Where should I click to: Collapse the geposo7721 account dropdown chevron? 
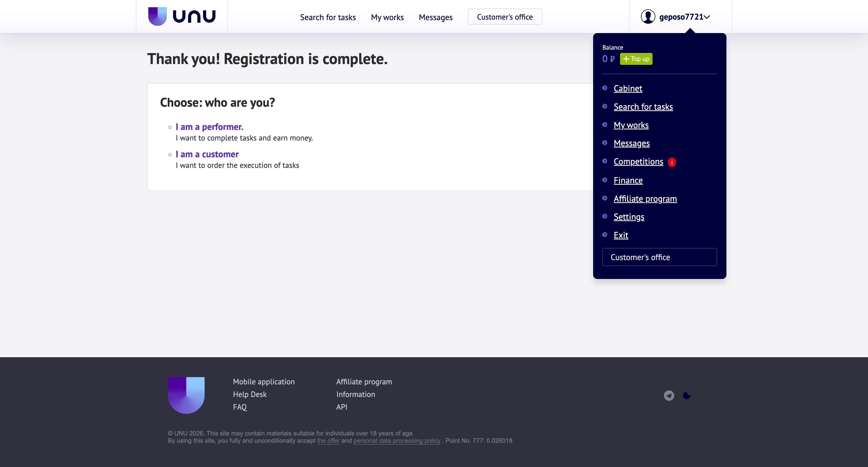(707, 17)
